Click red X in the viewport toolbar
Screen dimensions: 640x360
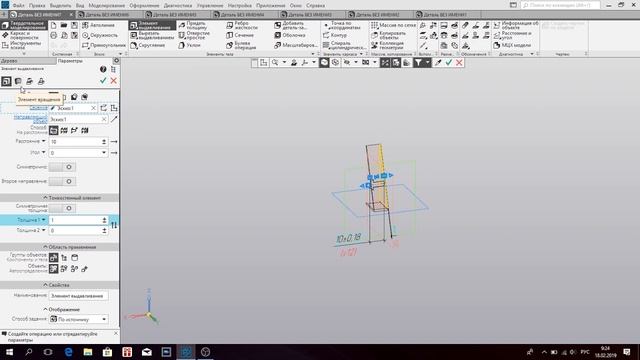pos(459,62)
